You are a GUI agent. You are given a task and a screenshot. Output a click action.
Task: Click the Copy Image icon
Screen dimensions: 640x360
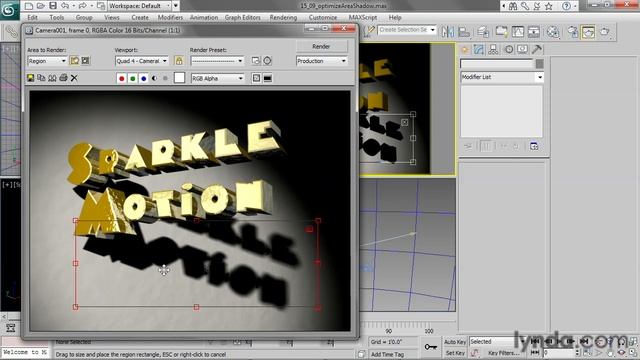tap(41, 78)
